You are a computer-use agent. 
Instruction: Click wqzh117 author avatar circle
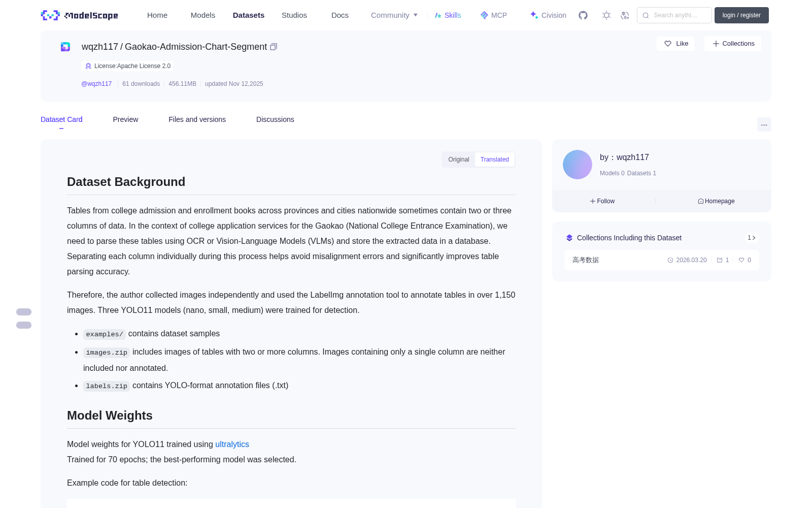[578, 165]
